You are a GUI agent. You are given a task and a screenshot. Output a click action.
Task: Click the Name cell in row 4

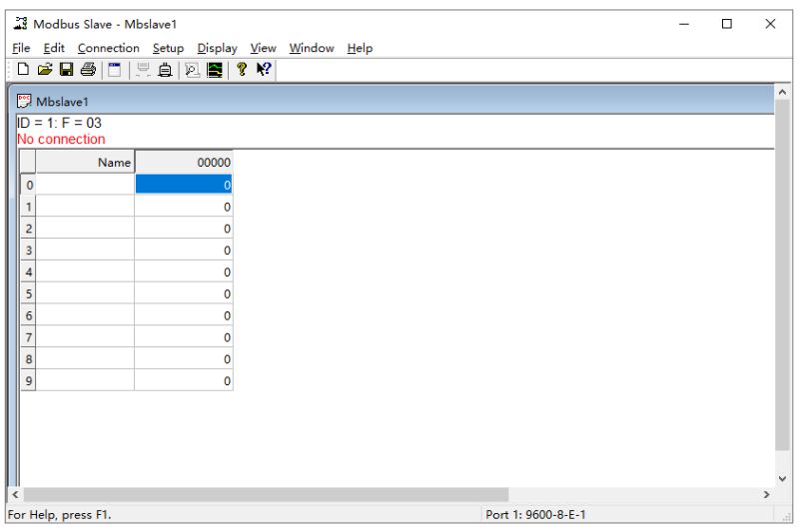(x=85, y=271)
